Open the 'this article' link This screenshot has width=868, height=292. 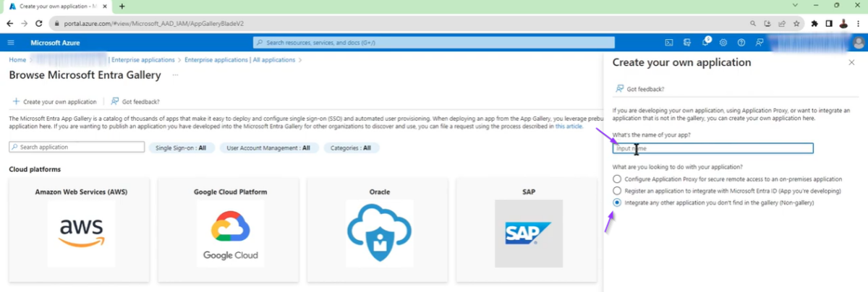[x=569, y=126]
